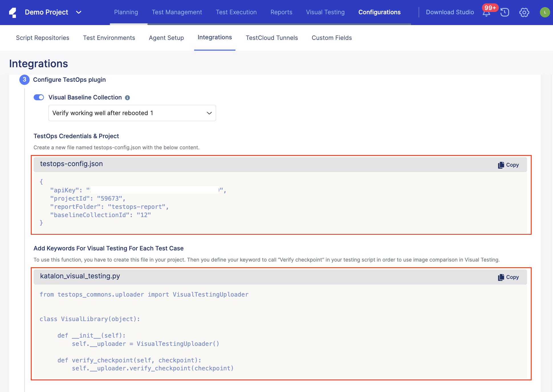The image size is (553, 392).
Task: Click the masked apiKey value
Action: [x=155, y=190]
